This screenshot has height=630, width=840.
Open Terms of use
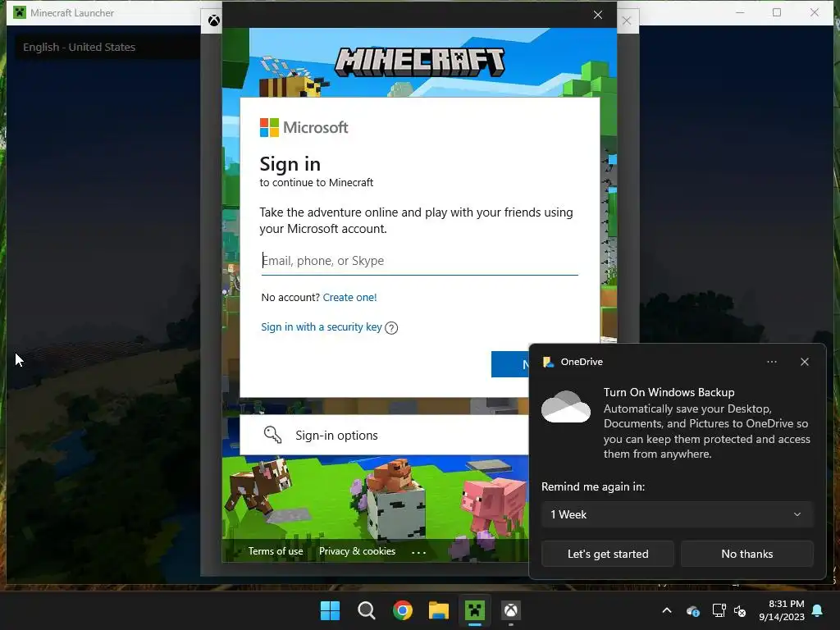coord(276,551)
